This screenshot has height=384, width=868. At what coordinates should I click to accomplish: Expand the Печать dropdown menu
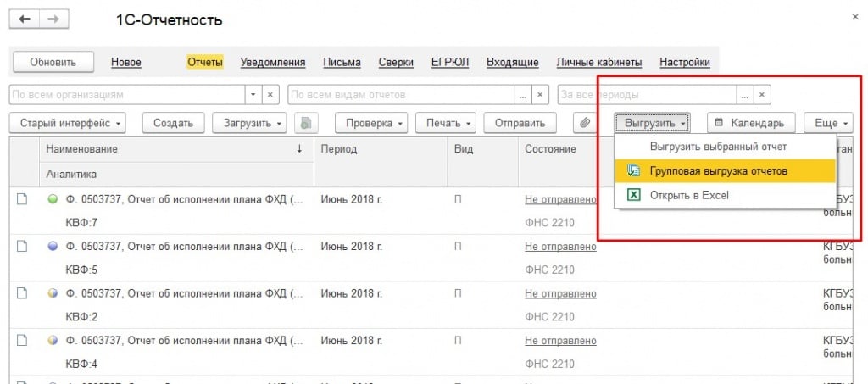[x=449, y=123]
